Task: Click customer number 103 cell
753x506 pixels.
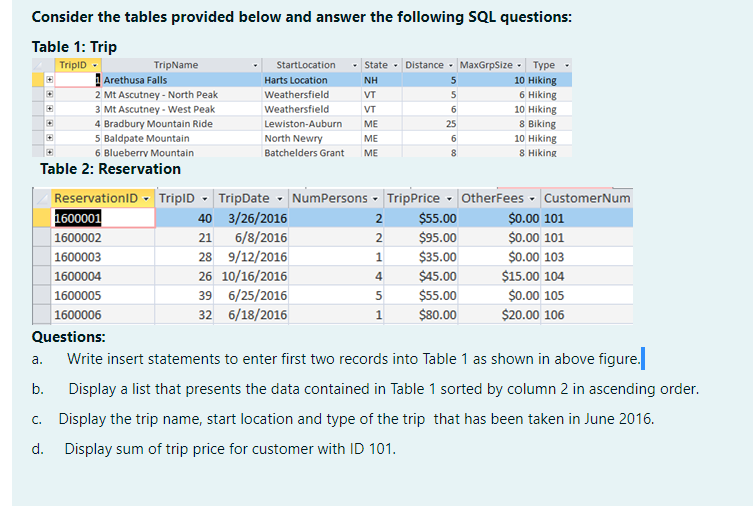Action: 587,256
